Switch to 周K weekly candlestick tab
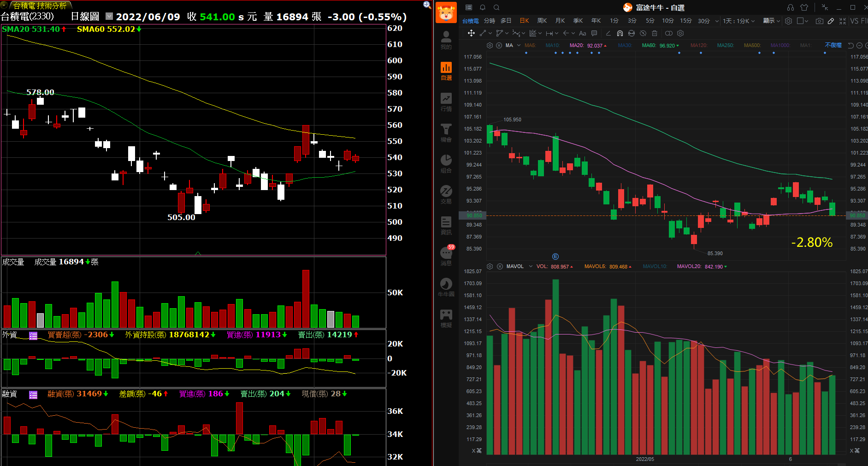 click(x=542, y=21)
